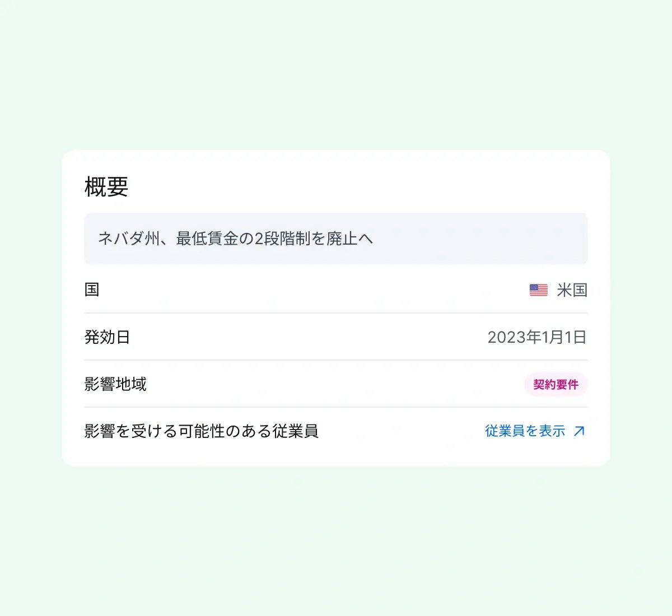This screenshot has height=616, width=672.
Task: Click the United States flag icon
Action: point(538,290)
